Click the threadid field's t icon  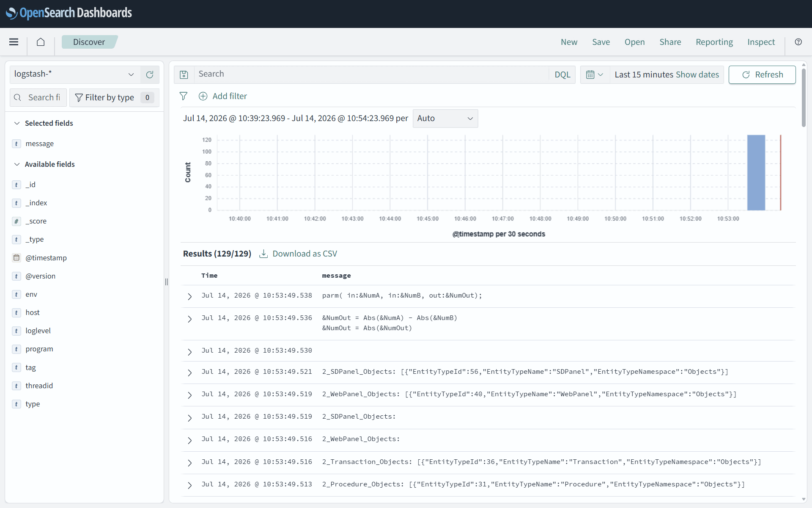pos(16,386)
